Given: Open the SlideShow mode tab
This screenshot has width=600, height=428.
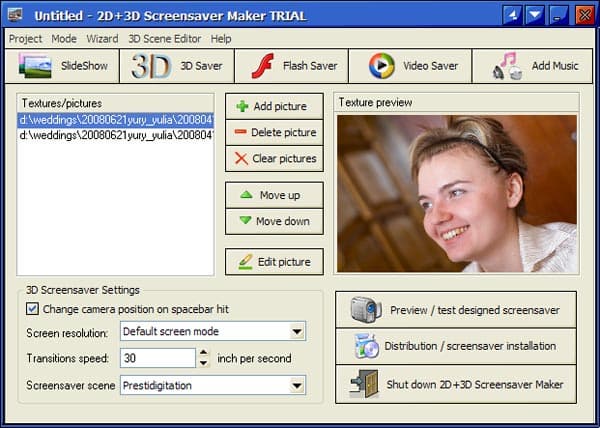Looking at the screenshot, I should tap(62, 66).
